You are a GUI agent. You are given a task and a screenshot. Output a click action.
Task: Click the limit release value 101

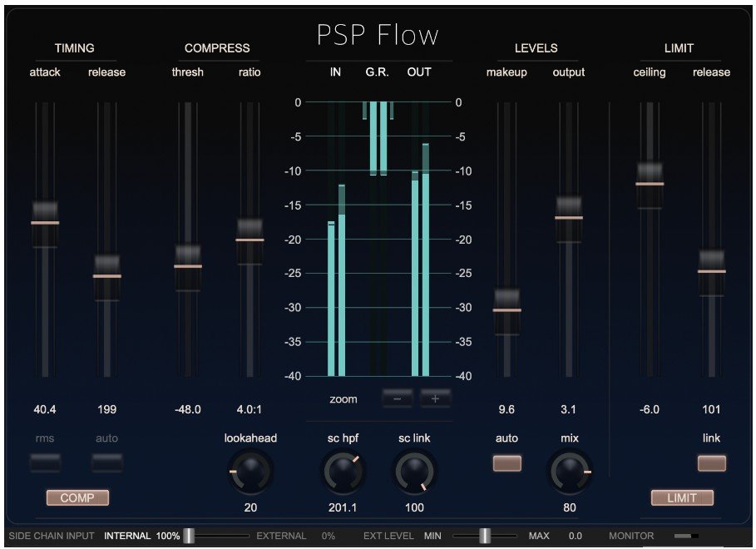711,409
